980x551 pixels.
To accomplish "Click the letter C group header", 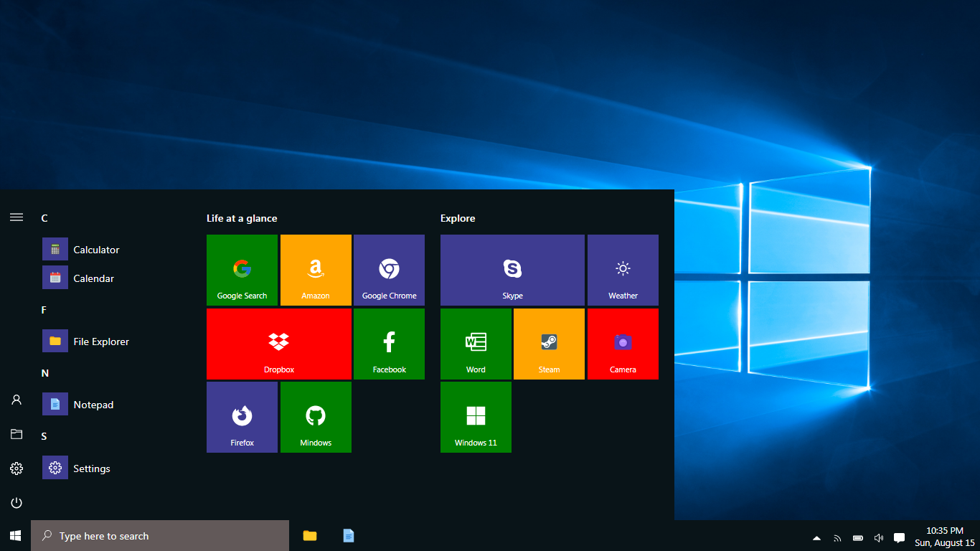I will click(x=44, y=218).
